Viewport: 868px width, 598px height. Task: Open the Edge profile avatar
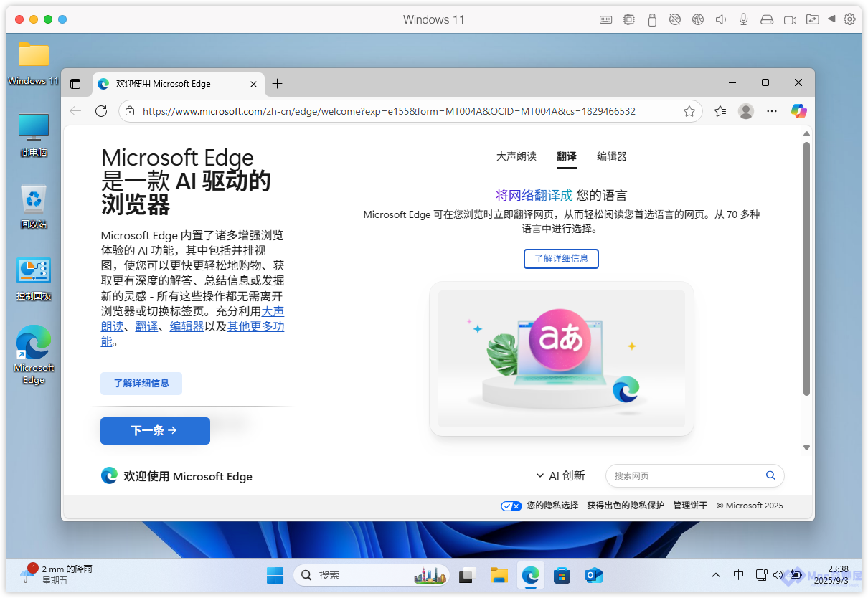[746, 111]
